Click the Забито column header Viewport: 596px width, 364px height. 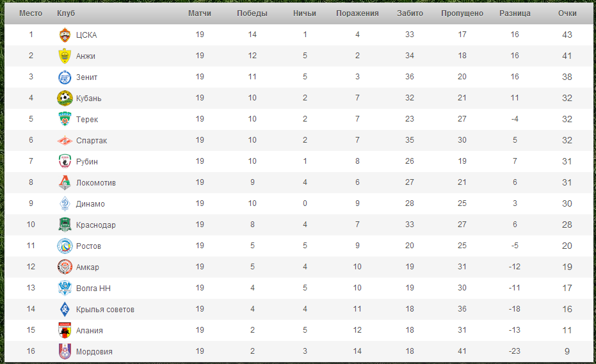[x=410, y=13]
